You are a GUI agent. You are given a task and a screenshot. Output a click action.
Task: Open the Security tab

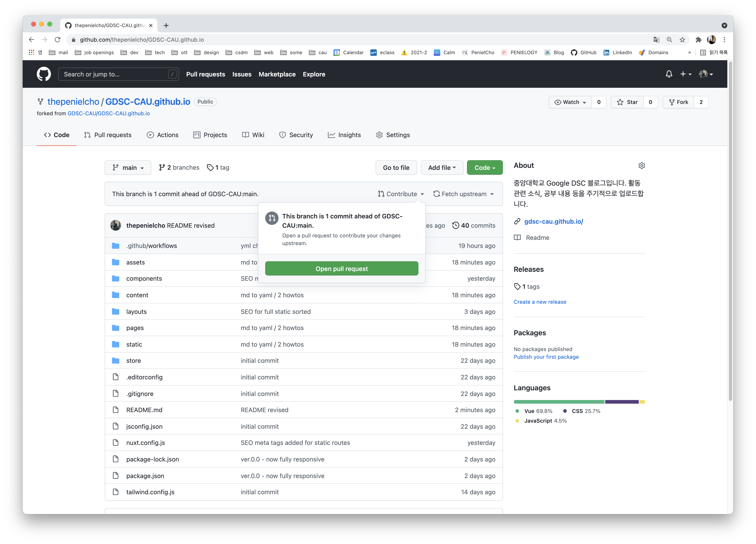coord(296,135)
